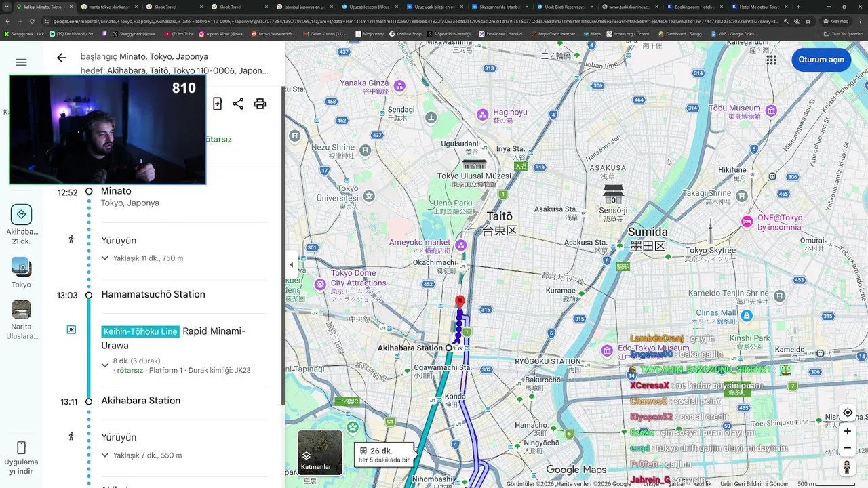Screen dimensions: 868x488
Task: Click the Oturum açın sign-in button
Action: pos(821,60)
